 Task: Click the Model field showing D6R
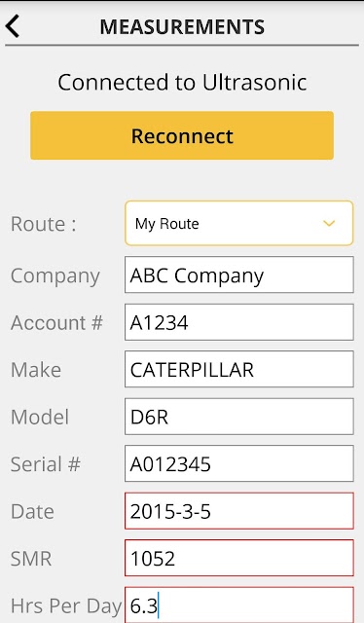point(238,417)
